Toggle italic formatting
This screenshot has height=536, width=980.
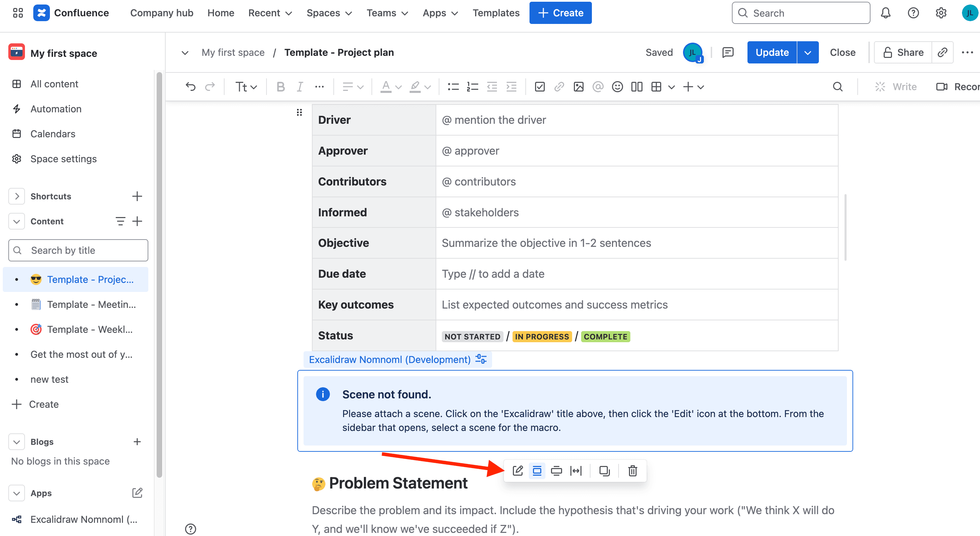[x=300, y=87]
